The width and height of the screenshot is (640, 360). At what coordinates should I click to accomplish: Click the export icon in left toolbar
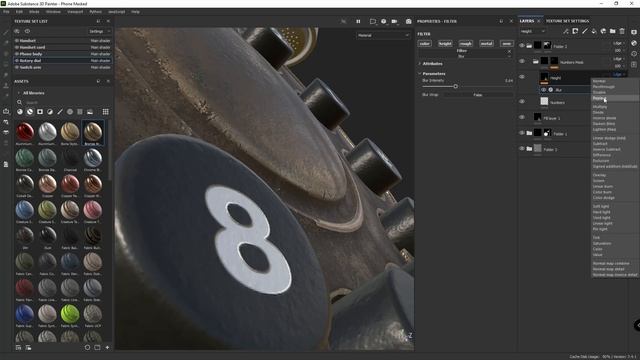point(6,111)
